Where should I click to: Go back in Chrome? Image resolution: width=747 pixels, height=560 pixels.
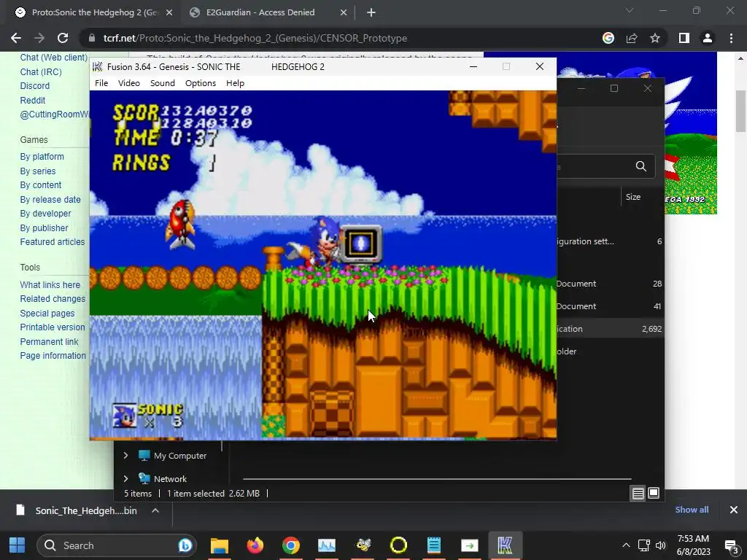(16, 38)
